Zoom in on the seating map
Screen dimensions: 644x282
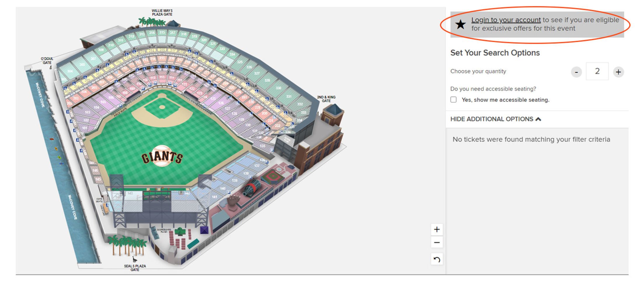pyautogui.click(x=437, y=229)
